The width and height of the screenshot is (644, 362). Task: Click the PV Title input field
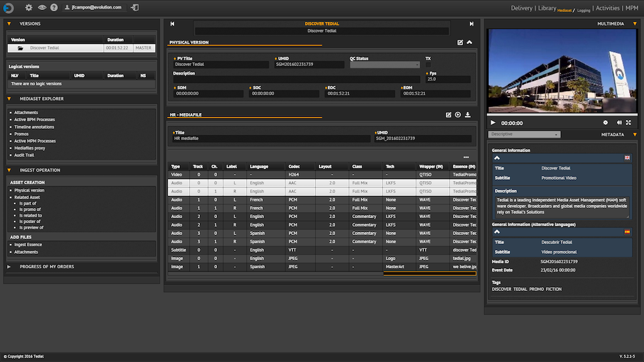(221, 65)
